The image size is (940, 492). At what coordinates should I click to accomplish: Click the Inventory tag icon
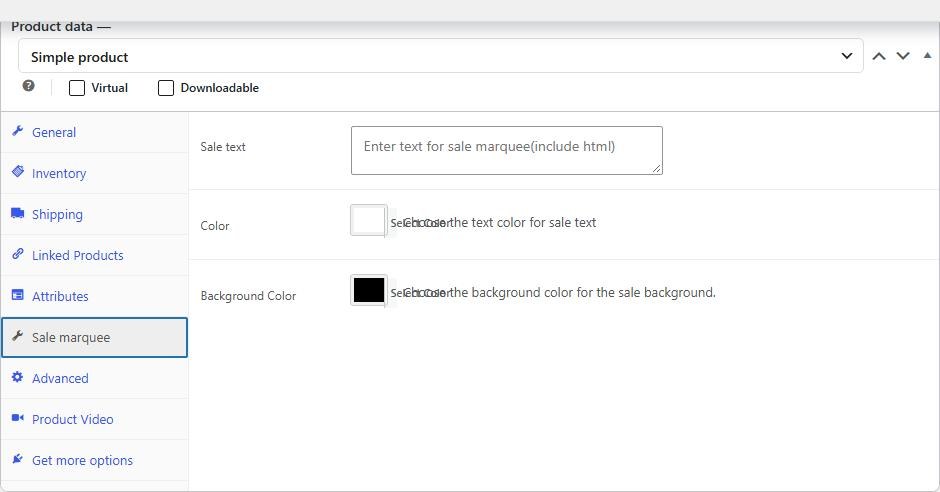tap(17, 171)
